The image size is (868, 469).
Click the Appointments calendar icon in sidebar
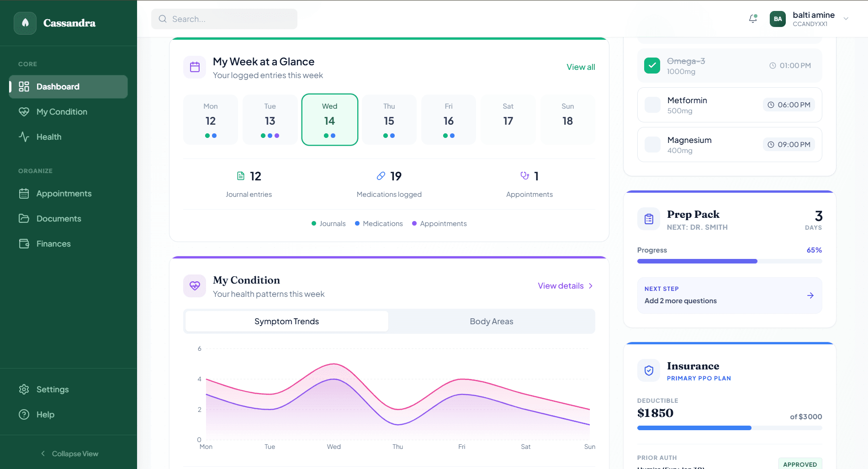[24, 193]
